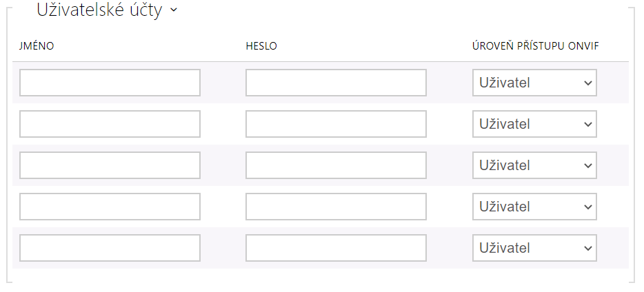Click the fifth row Jméno field
Viewport: 644px width, 292px height.
pos(110,248)
